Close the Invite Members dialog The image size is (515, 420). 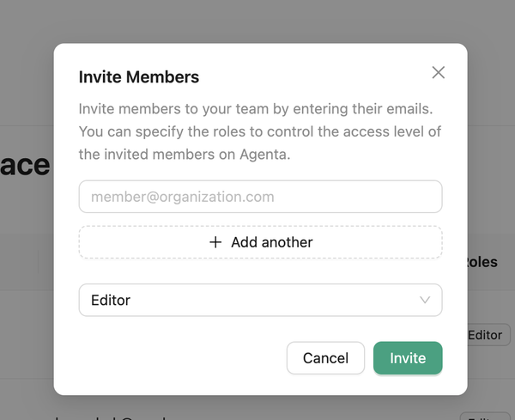[x=439, y=73]
